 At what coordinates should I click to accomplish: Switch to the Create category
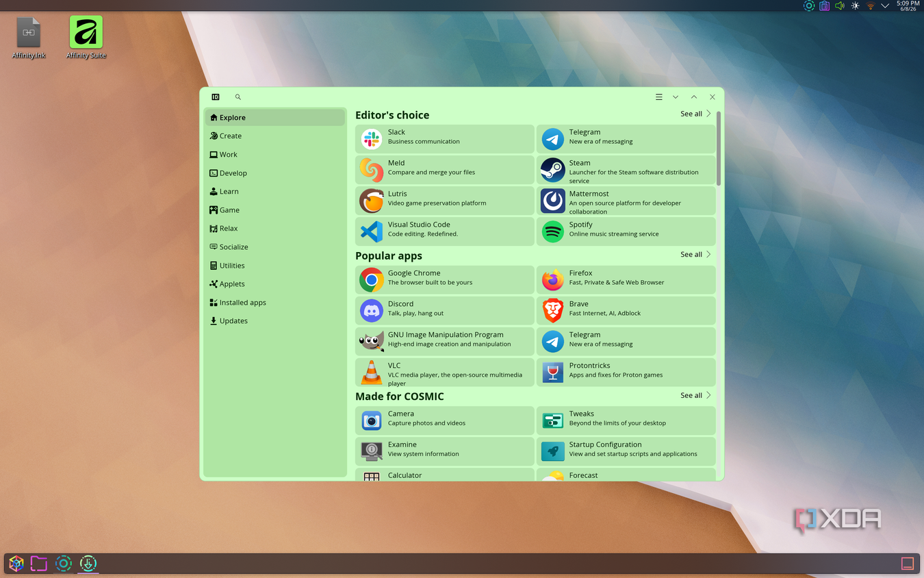[x=274, y=136]
